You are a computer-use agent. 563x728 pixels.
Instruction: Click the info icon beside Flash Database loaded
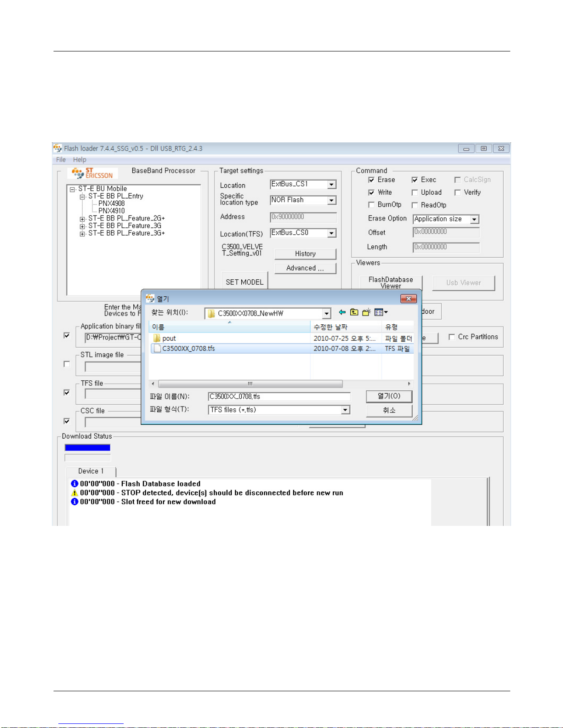[74, 484]
